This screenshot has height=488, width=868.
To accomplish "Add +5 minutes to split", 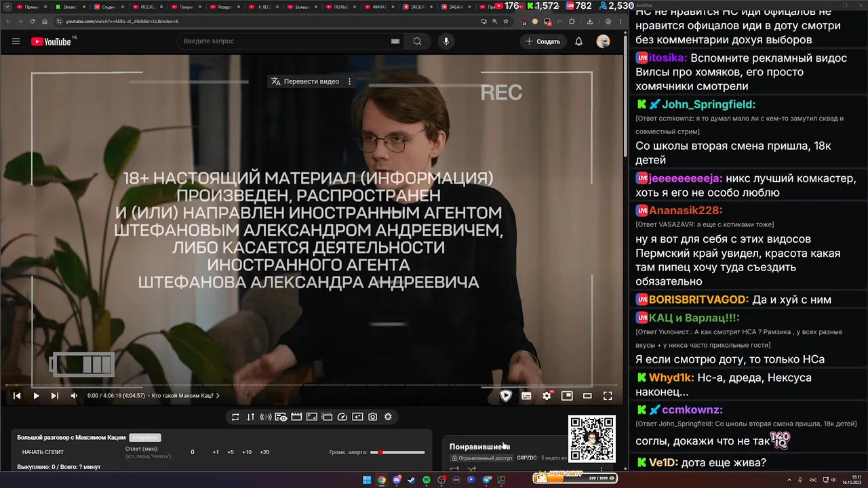I will (231, 452).
